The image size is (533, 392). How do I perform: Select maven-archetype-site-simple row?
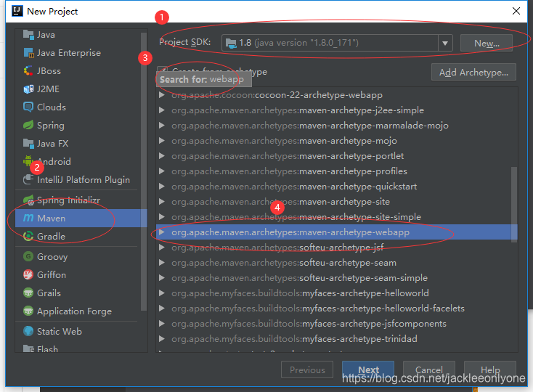334,217
